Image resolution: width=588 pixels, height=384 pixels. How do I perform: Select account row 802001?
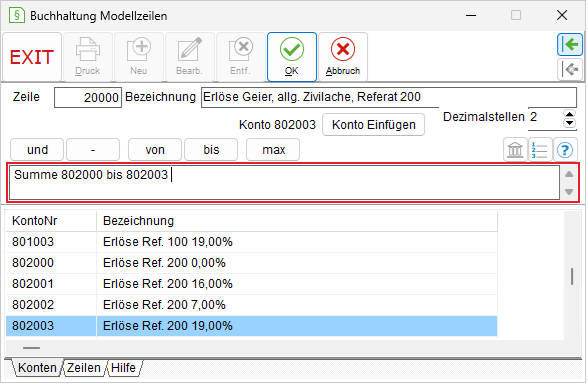pos(251,284)
